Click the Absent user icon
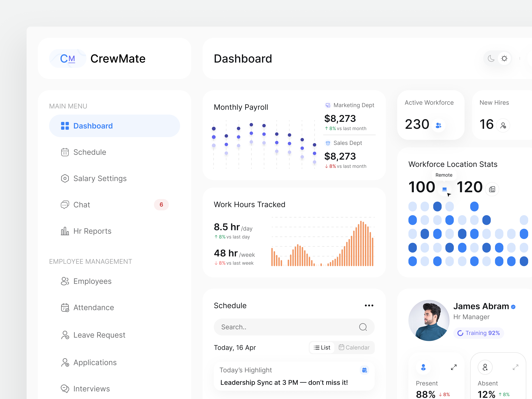Screen dimensions: 532x399 (x=485, y=367)
